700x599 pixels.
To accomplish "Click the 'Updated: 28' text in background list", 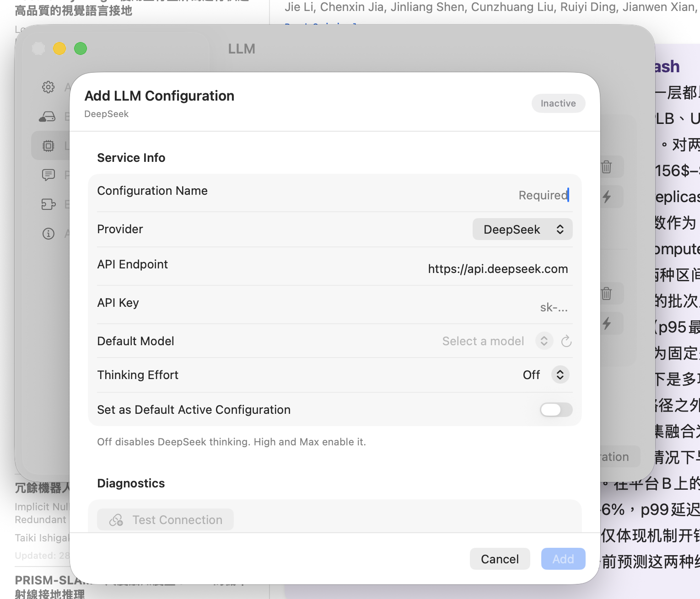I will (x=42, y=556).
